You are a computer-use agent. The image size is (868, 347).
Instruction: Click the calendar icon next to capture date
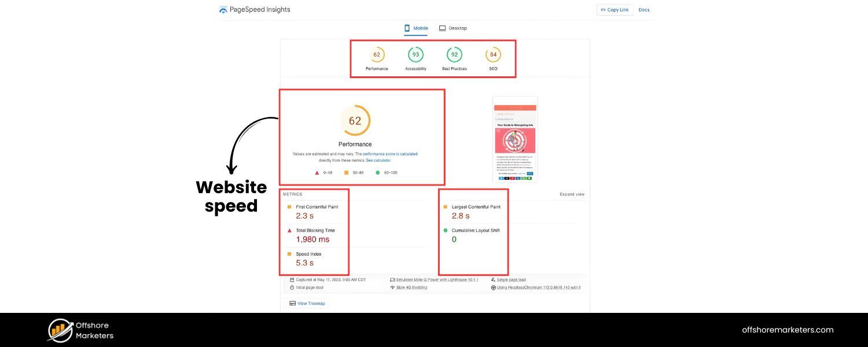[292, 279]
